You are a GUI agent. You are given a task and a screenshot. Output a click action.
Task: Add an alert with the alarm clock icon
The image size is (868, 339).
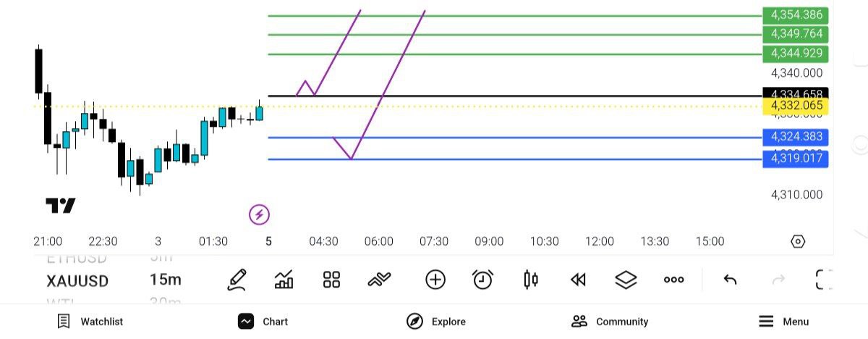[x=482, y=280]
